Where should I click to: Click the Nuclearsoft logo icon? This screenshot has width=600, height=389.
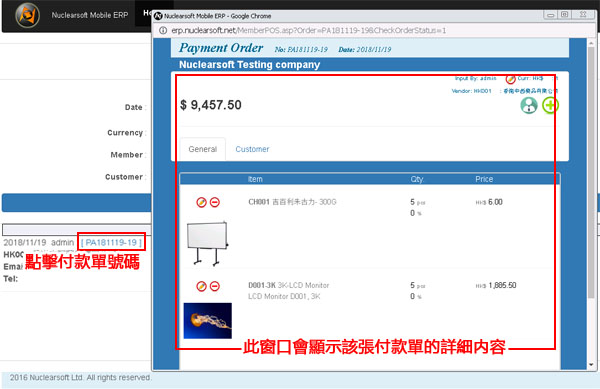pyautogui.click(x=27, y=15)
